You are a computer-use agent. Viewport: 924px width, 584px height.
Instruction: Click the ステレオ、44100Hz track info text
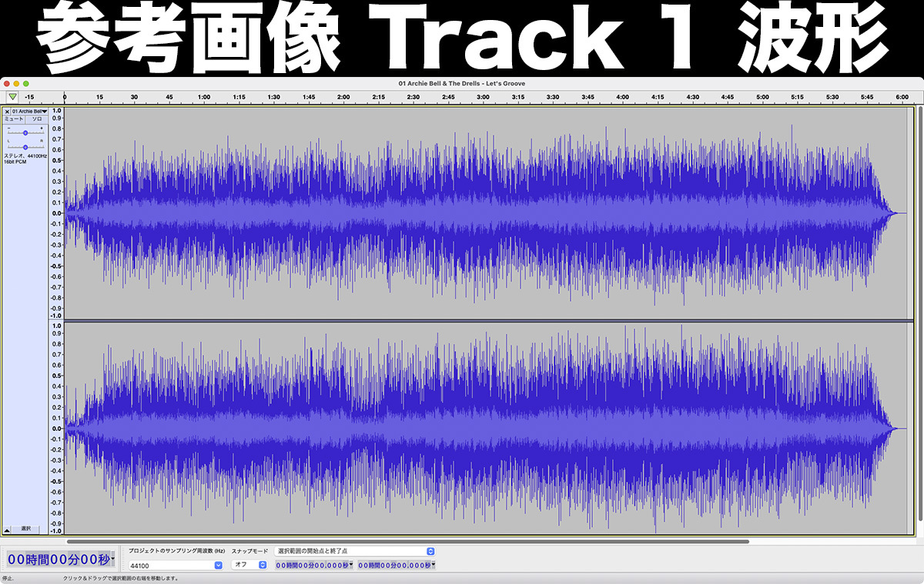click(25, 155)
